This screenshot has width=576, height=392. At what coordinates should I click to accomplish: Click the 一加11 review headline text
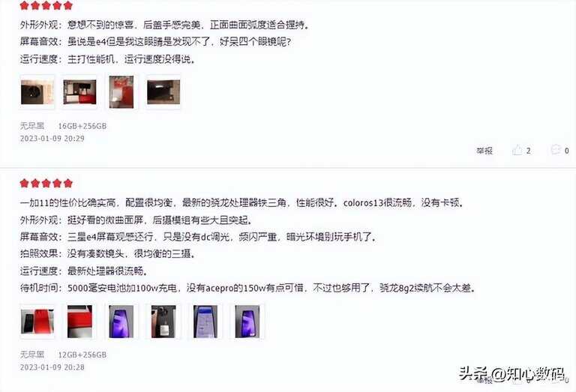(241, 202)
